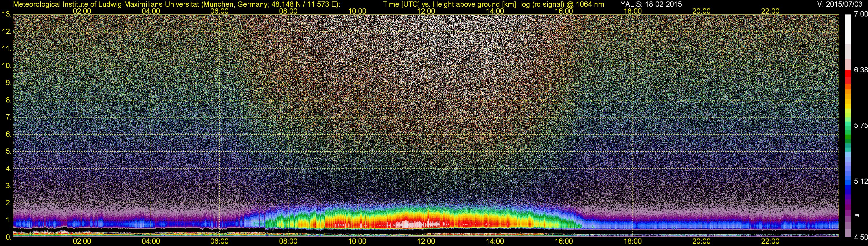Click the 6 km label on the height axis

coord(8,134)
